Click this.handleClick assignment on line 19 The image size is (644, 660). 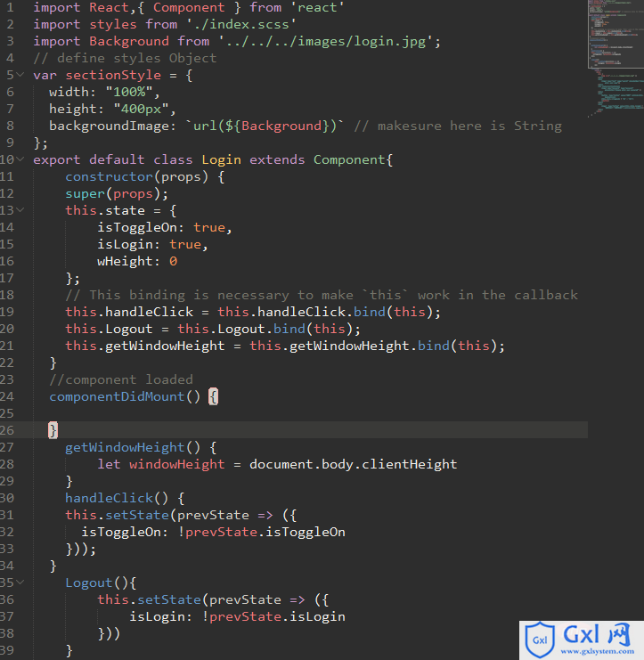[253, 312]
